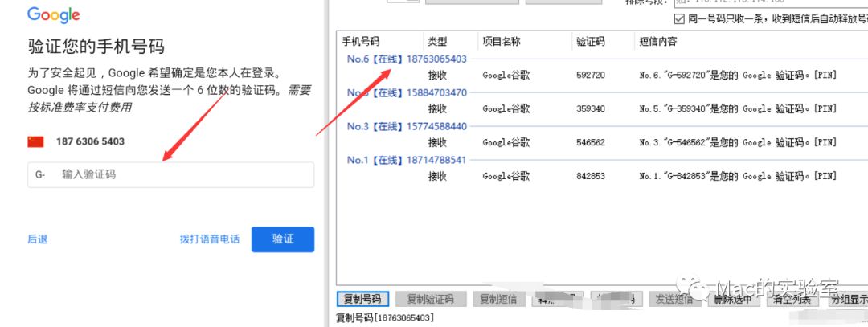Click 接收 cell in the 592720 row
Screen dimensions: 868x327
click(437, 76)
